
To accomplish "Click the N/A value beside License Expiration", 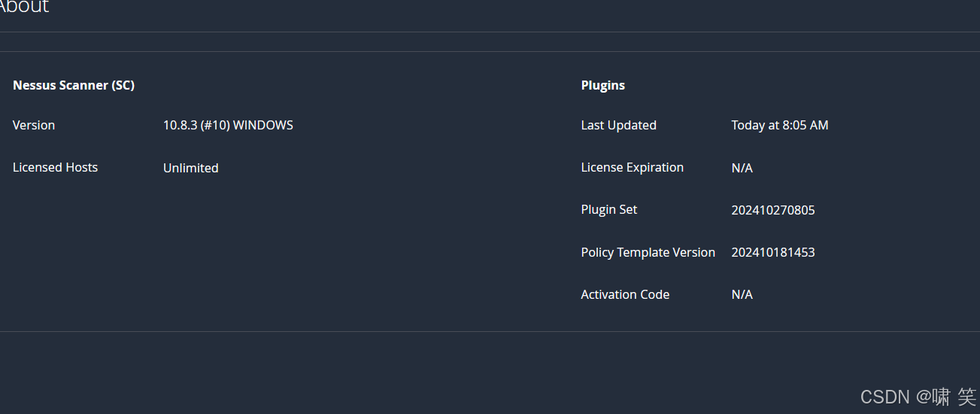I will point(742,169).
